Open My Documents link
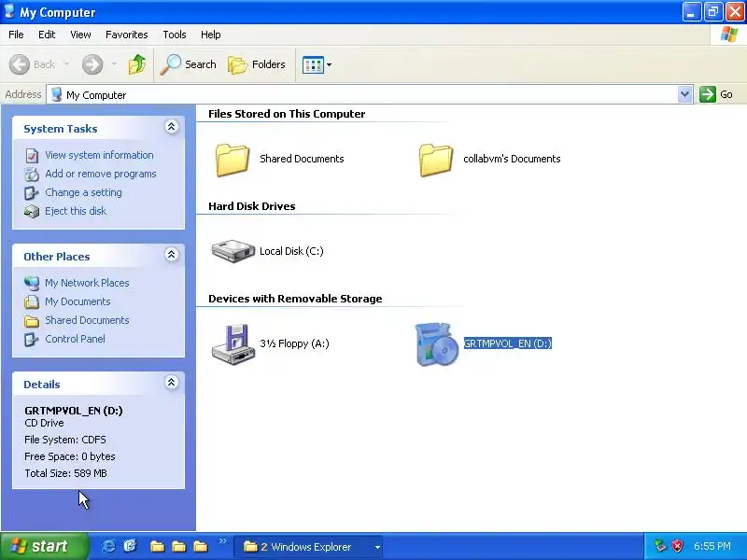Screen dimensions: 747x560 78,301
